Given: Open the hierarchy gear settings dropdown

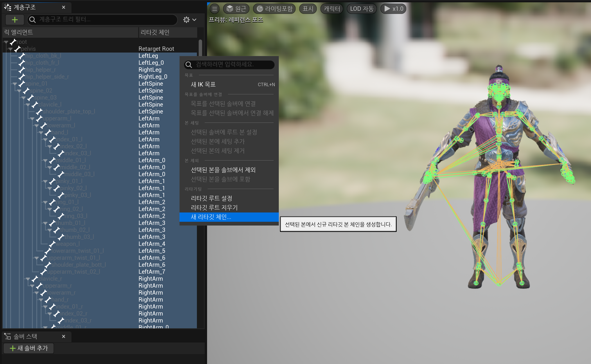Looking at the screenshot, I should 190,20.
